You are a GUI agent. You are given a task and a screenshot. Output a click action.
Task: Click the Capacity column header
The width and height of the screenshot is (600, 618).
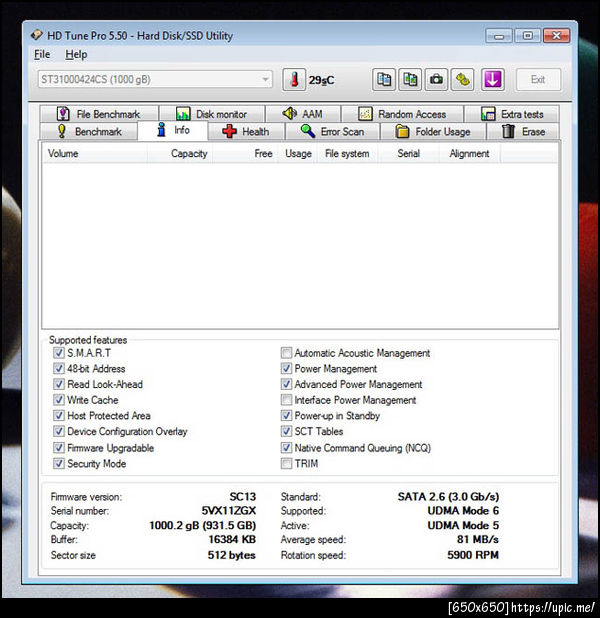point(180,153)
